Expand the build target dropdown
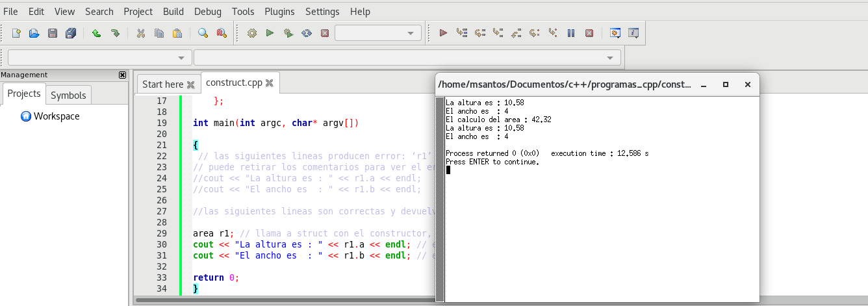The height and width of the screenshot is (306, 868). pos(410,33)
